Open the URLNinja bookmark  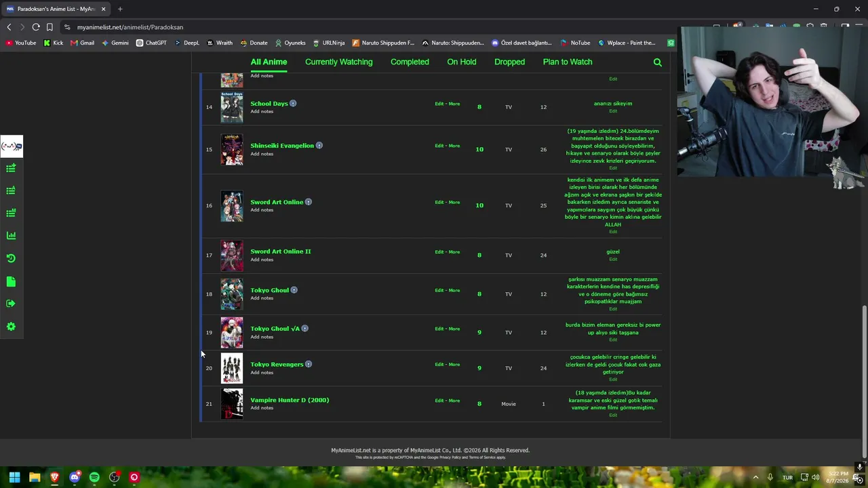click(328, 43)
